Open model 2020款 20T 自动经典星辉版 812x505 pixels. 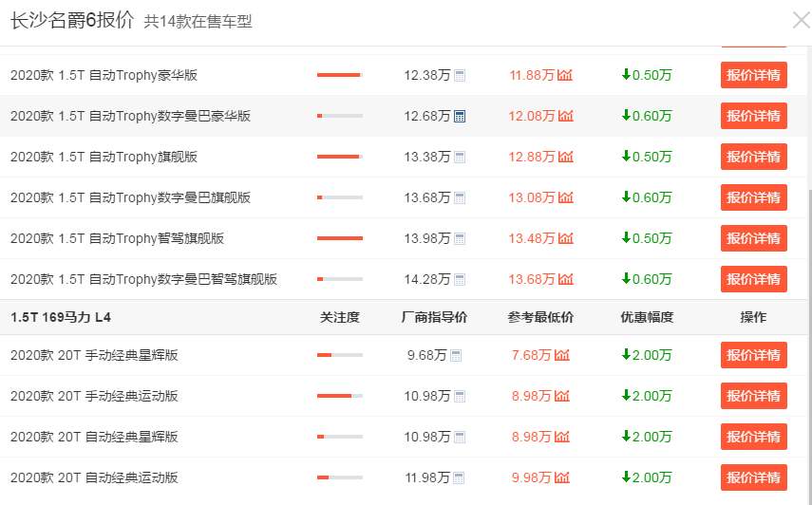click(x=94, y=438)
